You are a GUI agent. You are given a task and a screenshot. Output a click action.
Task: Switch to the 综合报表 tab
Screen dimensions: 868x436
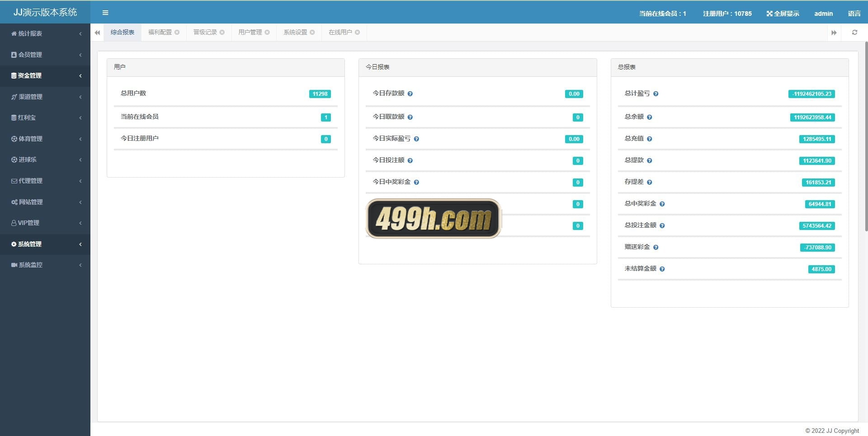(x=123, y=32)
